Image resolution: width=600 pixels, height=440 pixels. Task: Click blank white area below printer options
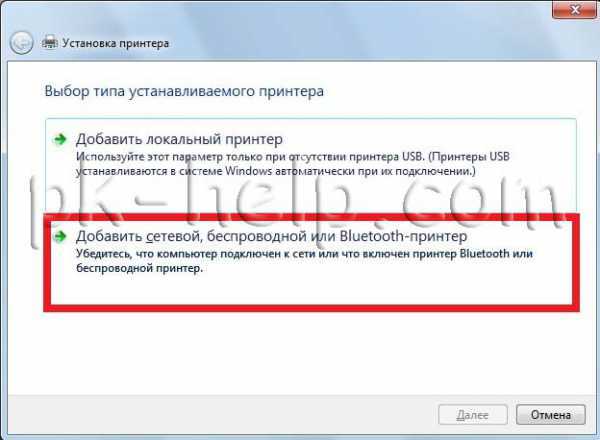tap(298, 352)
